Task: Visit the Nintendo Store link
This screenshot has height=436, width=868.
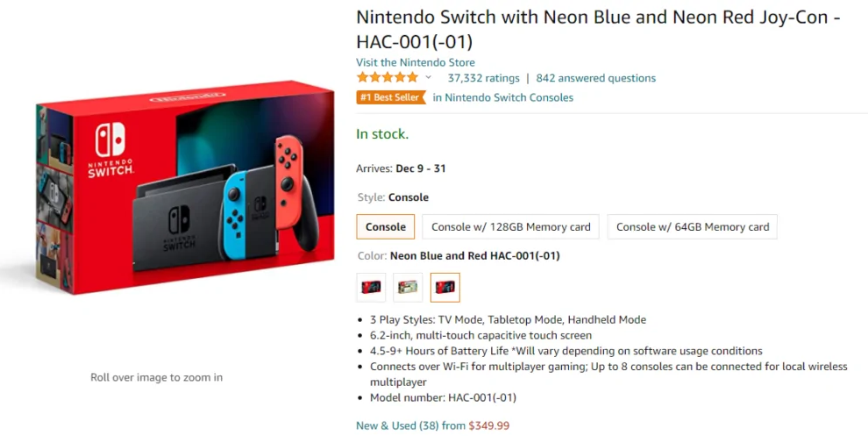Action: 415,62
